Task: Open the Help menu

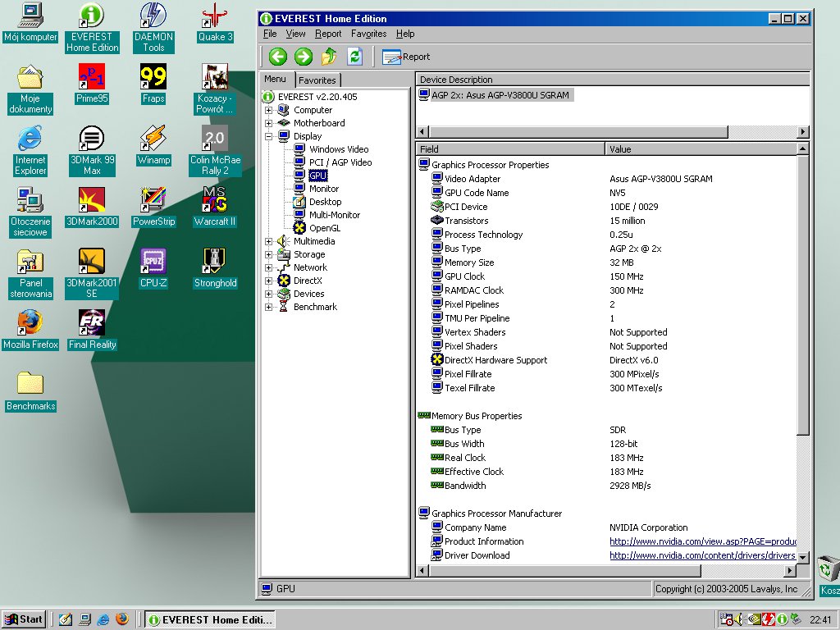Action: [405, 34]
